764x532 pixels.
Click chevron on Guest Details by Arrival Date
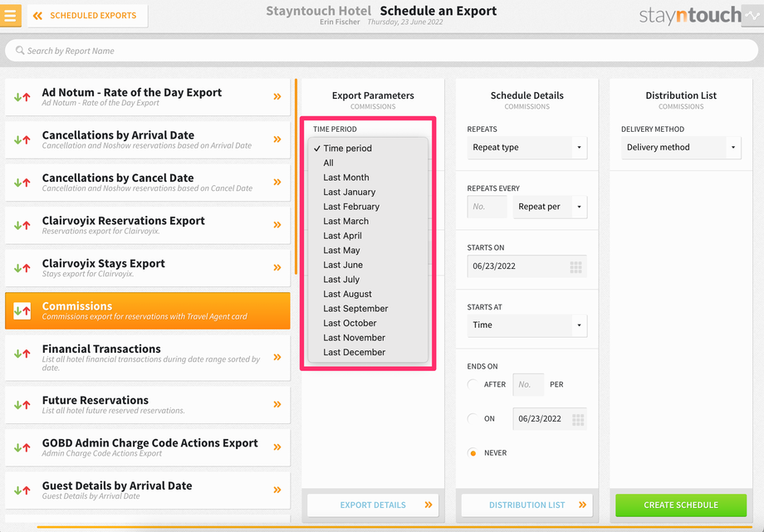pyautogui.click(x=277, y=490)
